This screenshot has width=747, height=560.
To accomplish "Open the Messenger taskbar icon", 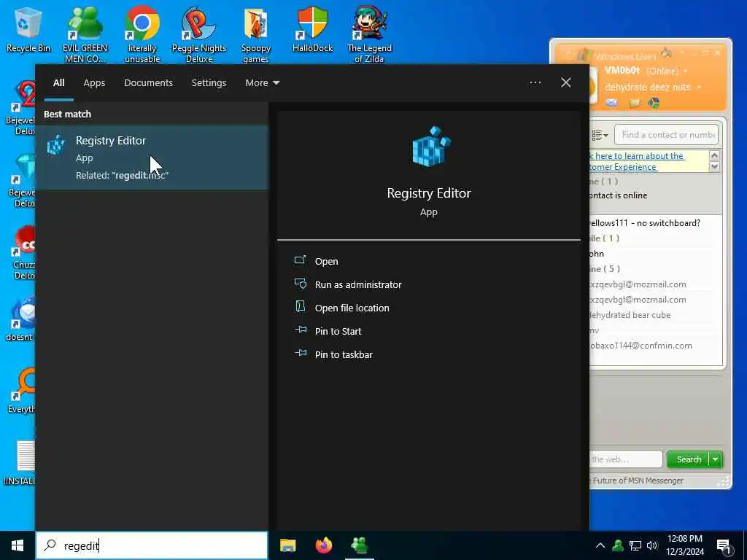I will pos(359,545).
